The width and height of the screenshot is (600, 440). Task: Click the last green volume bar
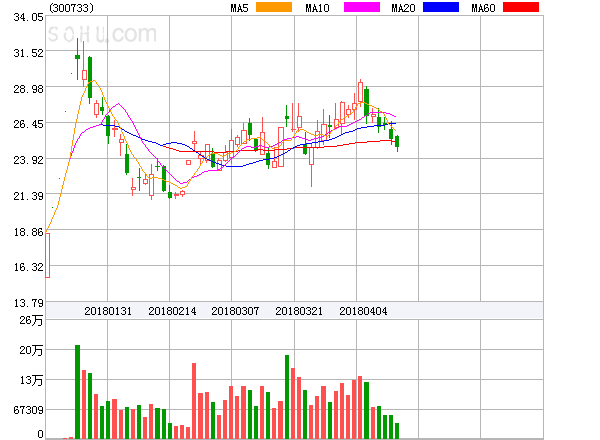[397, 431]
